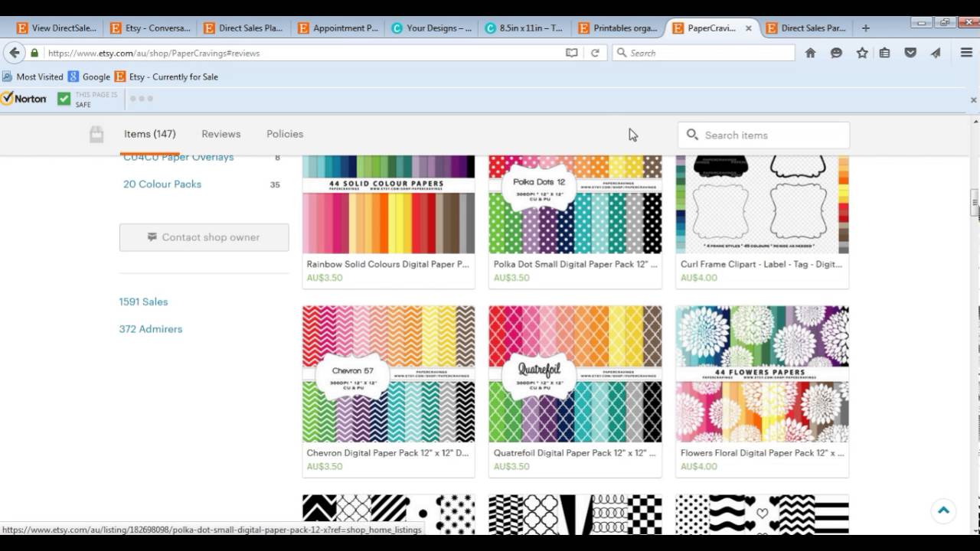Open the 20 Colour Packs section
This screenshot has height=551, width=980.
point(162,184)
